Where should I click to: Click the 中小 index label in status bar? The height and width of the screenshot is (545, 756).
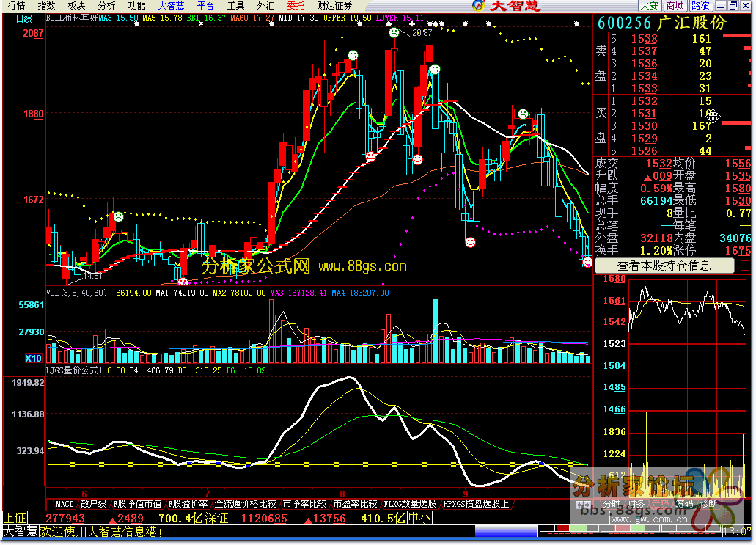pos(420,519)
